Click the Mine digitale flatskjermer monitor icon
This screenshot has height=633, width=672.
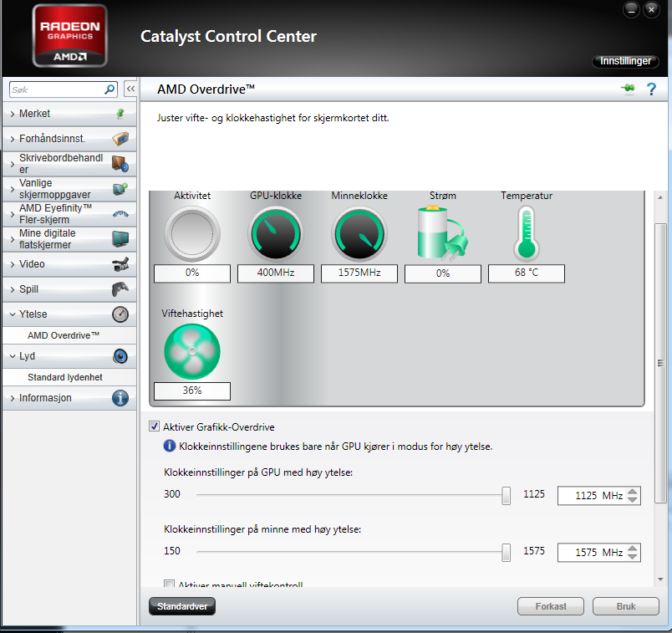click(x=120, y=239)
